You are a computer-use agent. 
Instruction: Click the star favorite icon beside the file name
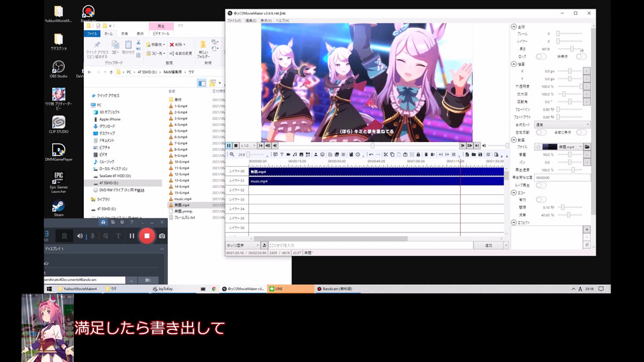[x=539, y=147]
